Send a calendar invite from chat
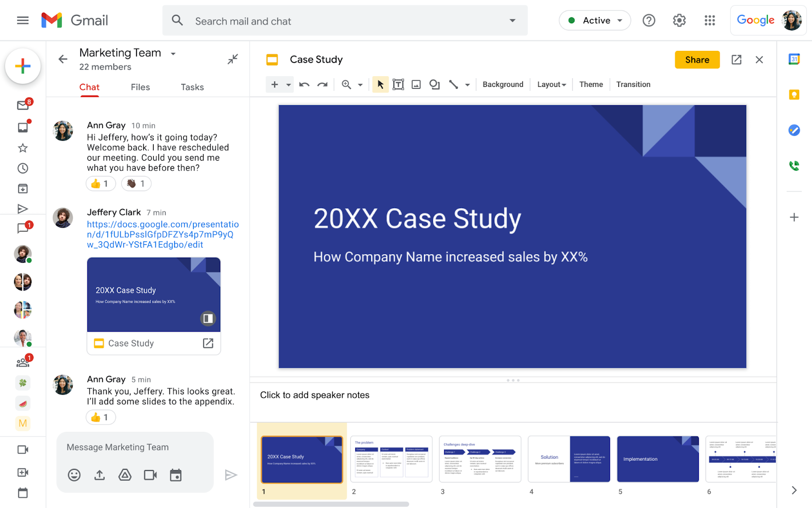Image resolution: width=812 pixels, height=508 pixels. tap(176, 475)
